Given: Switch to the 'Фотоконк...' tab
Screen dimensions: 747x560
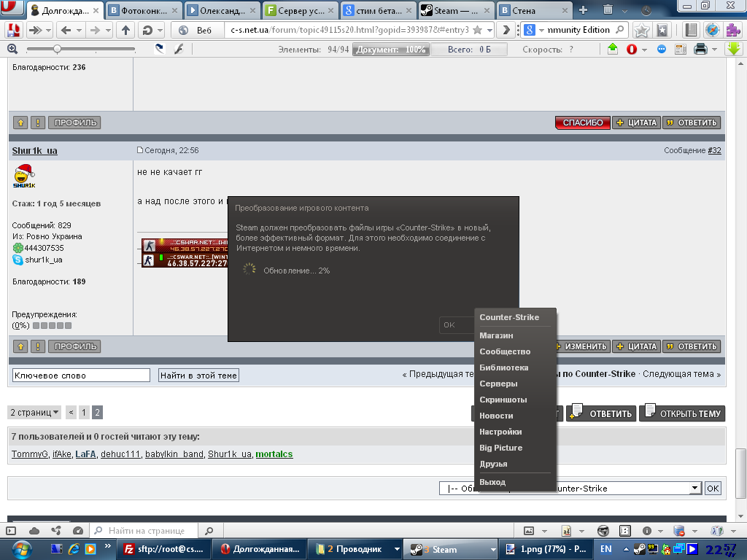Looking at the screenshot, I should click(144, 10).
